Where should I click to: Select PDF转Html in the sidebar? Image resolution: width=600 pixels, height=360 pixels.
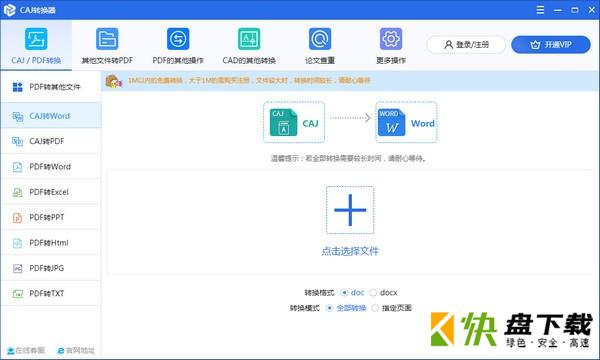(x=51, y=243)
